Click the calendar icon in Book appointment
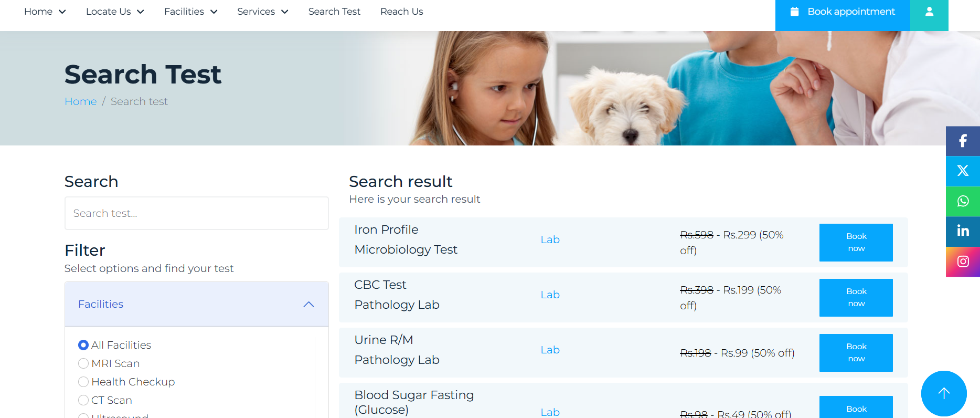Viewport: 980px width, 418px height. click(x=794, y=12)
